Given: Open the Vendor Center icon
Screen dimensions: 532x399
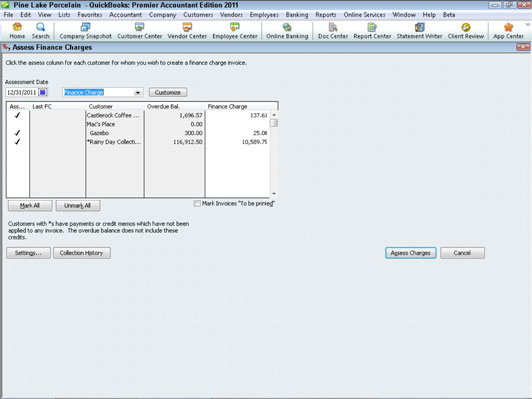Looking at the screenshot, I should click(x=187, y=28).
